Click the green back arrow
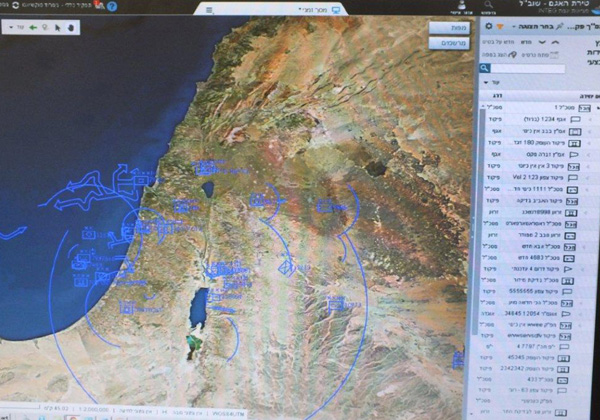 click(34, 27)
